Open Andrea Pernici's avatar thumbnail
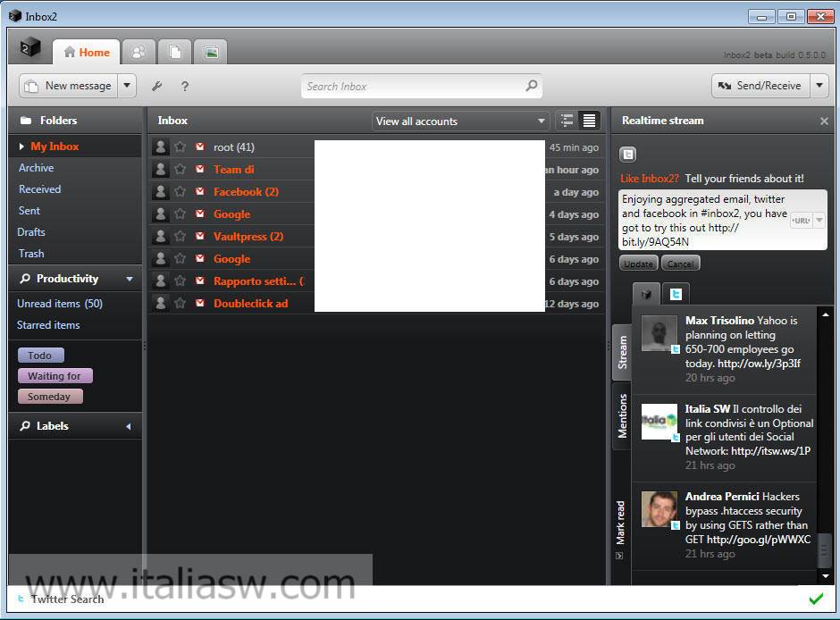 tap(659, 509)
